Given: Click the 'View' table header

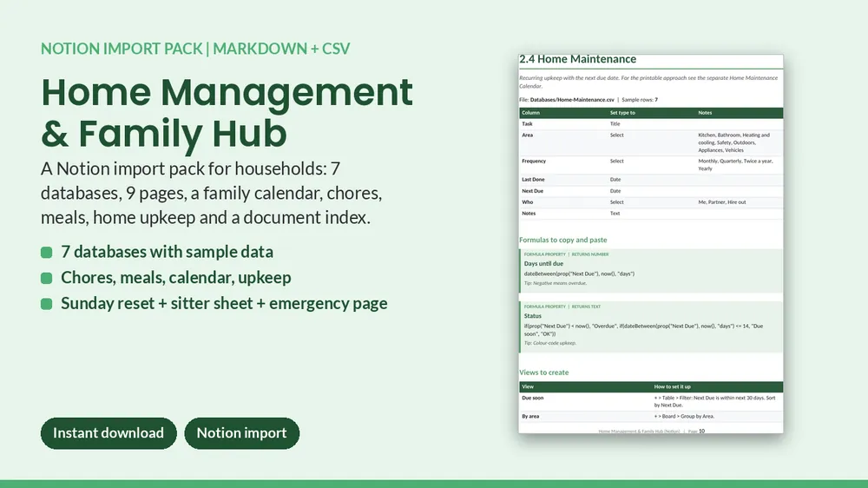Looking at the screenshot, I should (x=528, y=386).
